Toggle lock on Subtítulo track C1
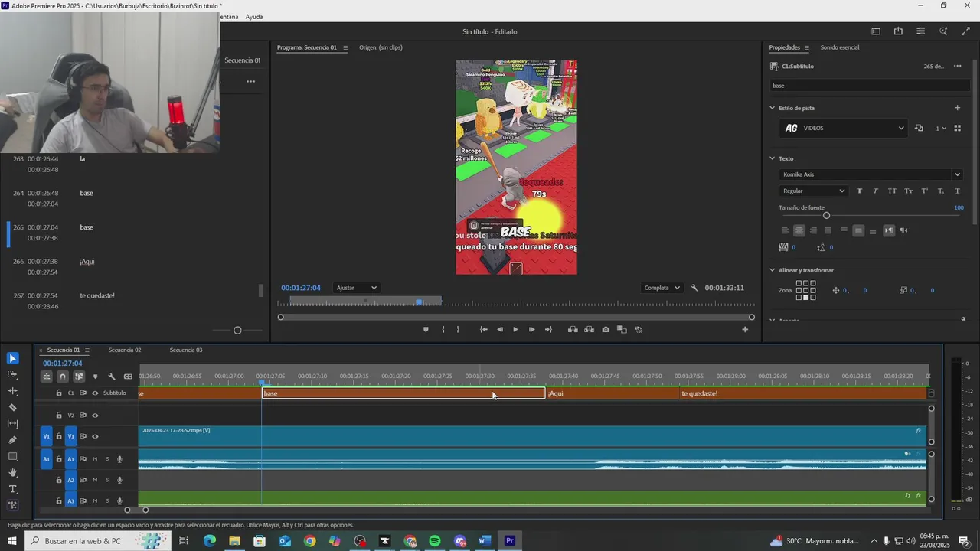Viewport: 980px width, 551px height. (x=59, y=393)
